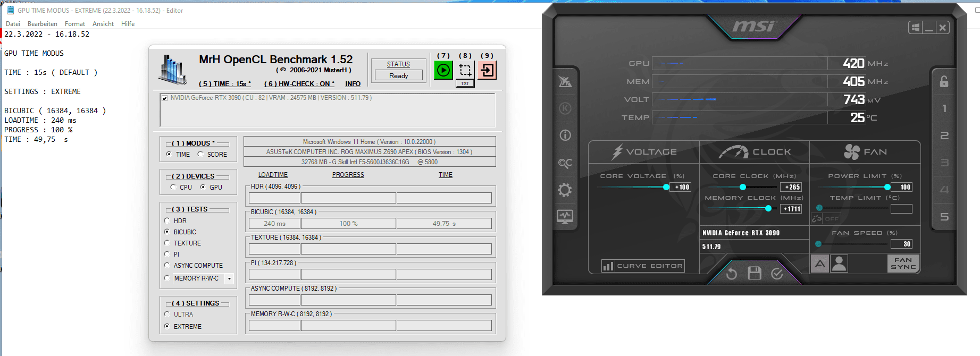Select Afterburner profile slot 1

point(944,108)
